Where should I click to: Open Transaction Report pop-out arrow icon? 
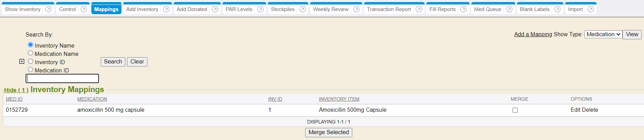click(x=419, y=9)
